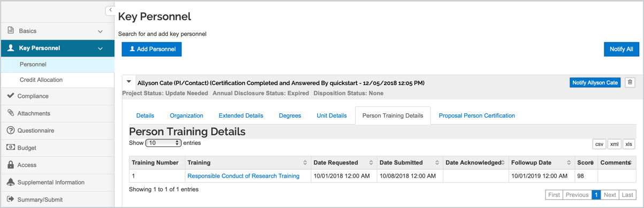Image resolution: width=644 pixels, height=208 pixels.
Task: Click the Supplemental Information bell icon
Action: pos(11,182)
